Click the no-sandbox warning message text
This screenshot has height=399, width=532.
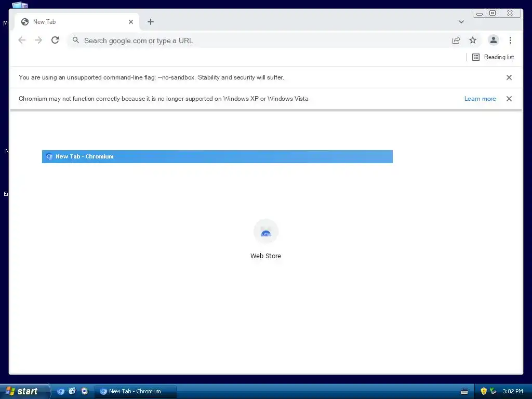(x=151, y=77)
